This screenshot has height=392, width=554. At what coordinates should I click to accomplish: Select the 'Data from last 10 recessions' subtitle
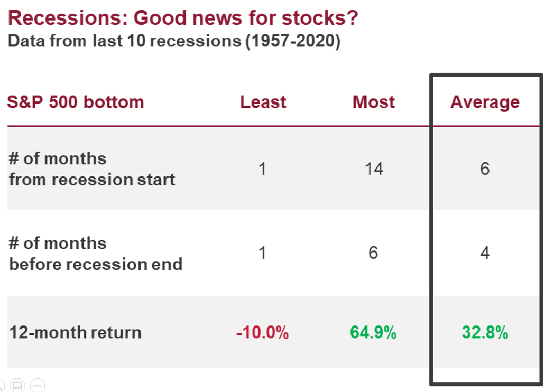[174, 41]
